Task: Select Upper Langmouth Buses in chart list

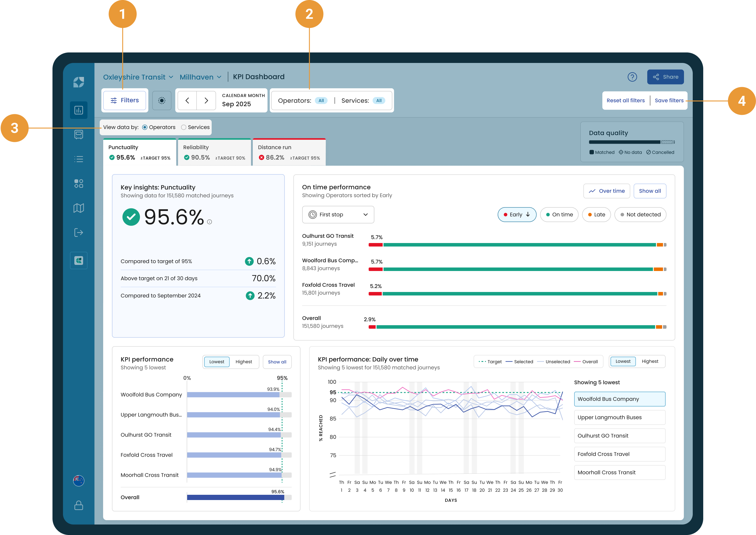Action: (619, 417)
